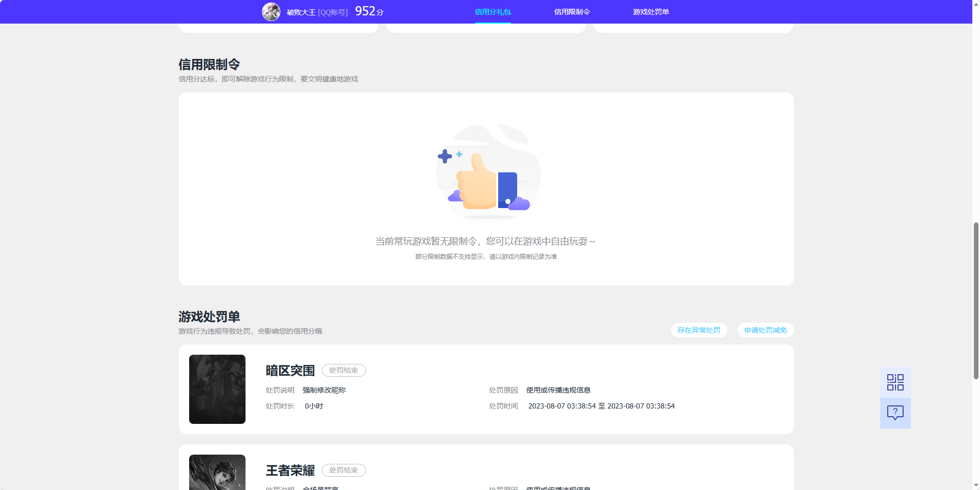The height and width of the screenshot is (490, 980).
Task: Click the 游戏行为违规导致处罚 subtitle text
Action: [x=250, y=331]
